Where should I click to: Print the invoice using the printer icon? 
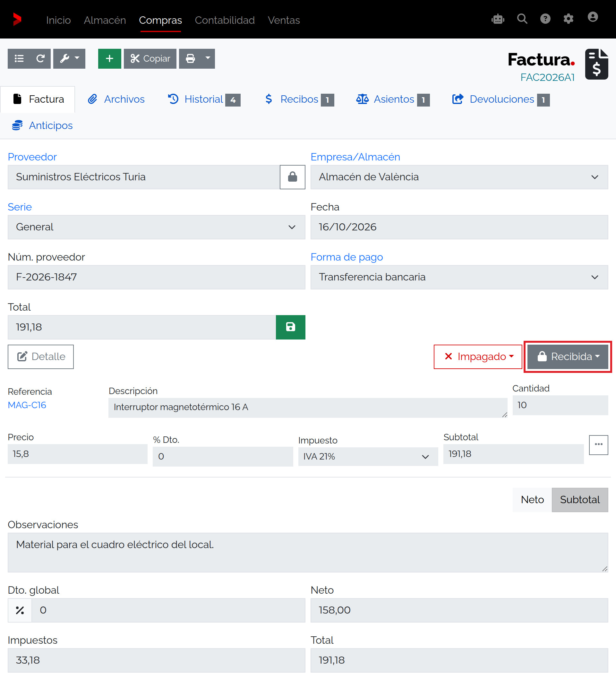pyautogui.click(x=191, y=59)
